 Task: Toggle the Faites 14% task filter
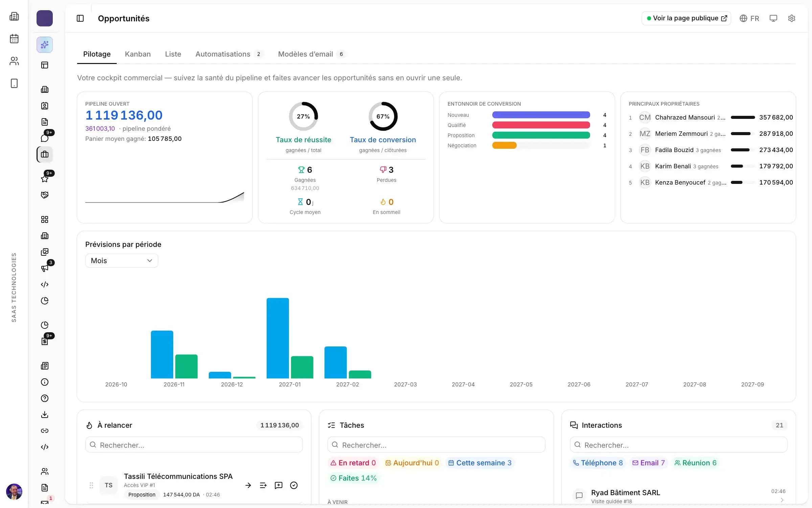[x=353, y=478]
